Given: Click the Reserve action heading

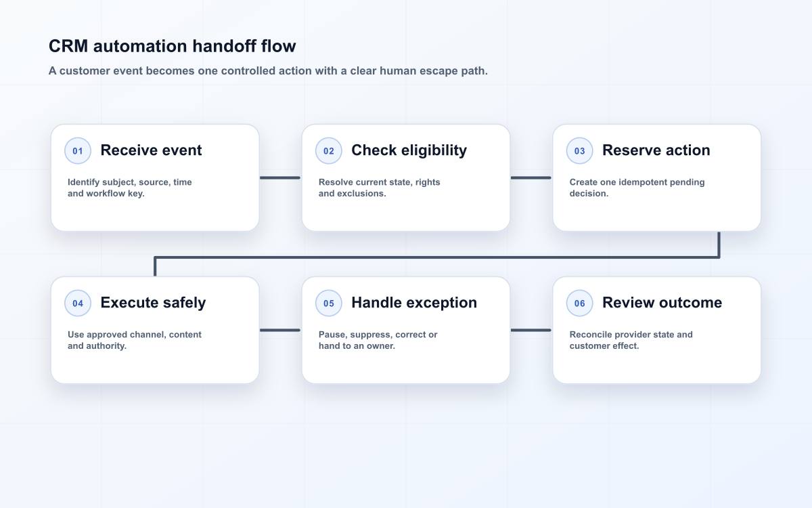Looking at the screenshot, I should (656, 150).
